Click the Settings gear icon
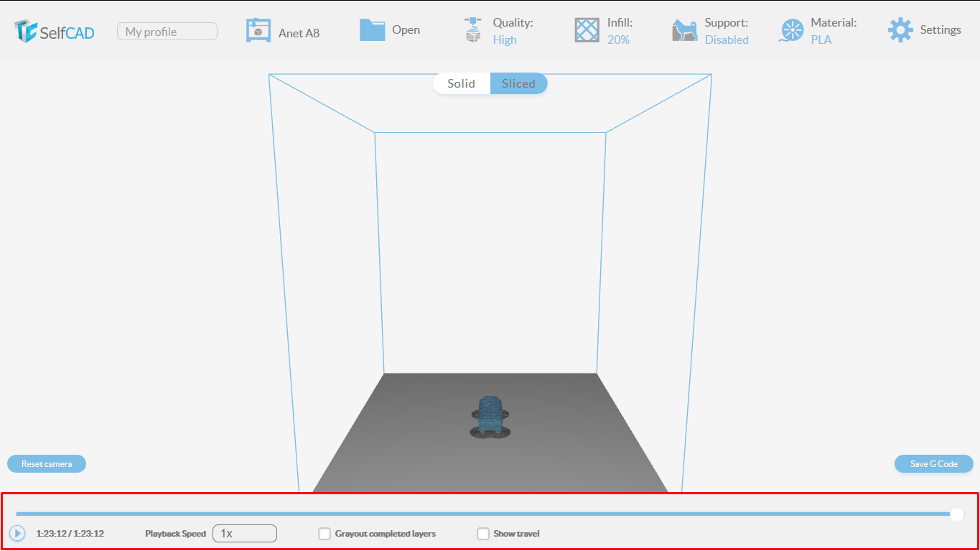980x551 pixels. click(x=900, y=30)
